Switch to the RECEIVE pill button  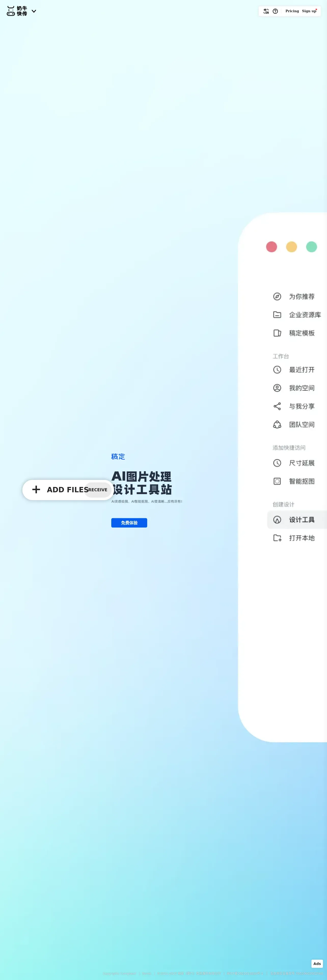coord(98,490)
